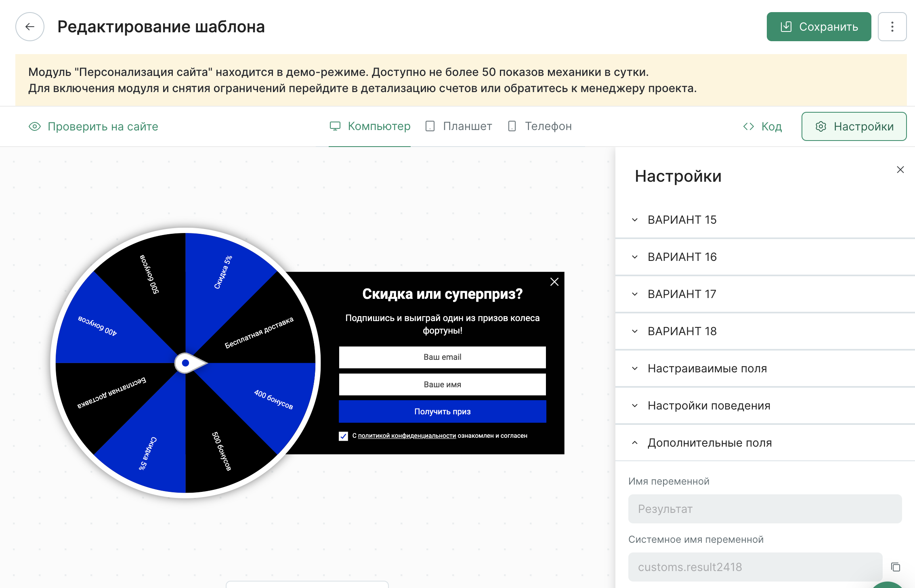Expand Настройки поведения section
The image size is (915, 588).
click(765, 405)
